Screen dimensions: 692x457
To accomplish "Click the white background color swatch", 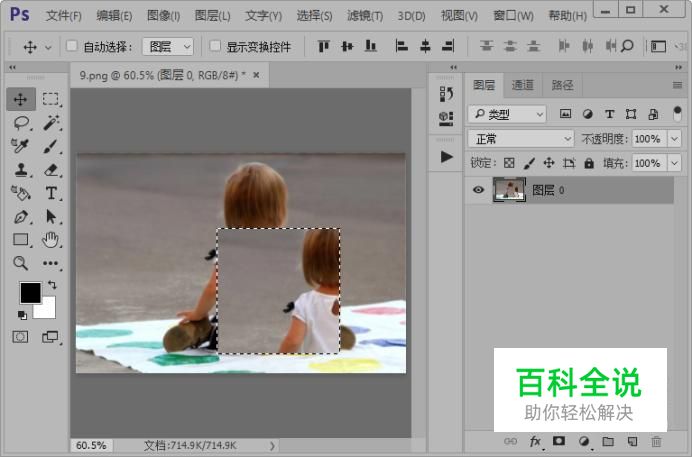I will [48, 311].
